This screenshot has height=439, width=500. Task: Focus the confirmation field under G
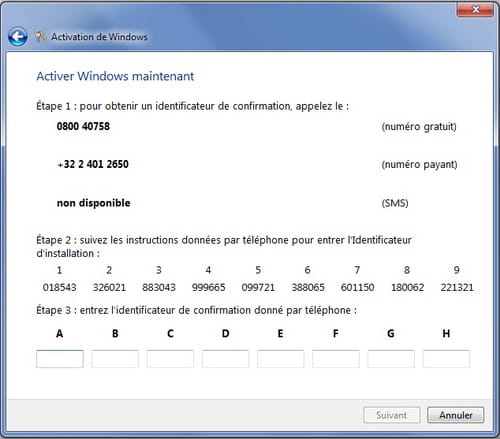391,359
